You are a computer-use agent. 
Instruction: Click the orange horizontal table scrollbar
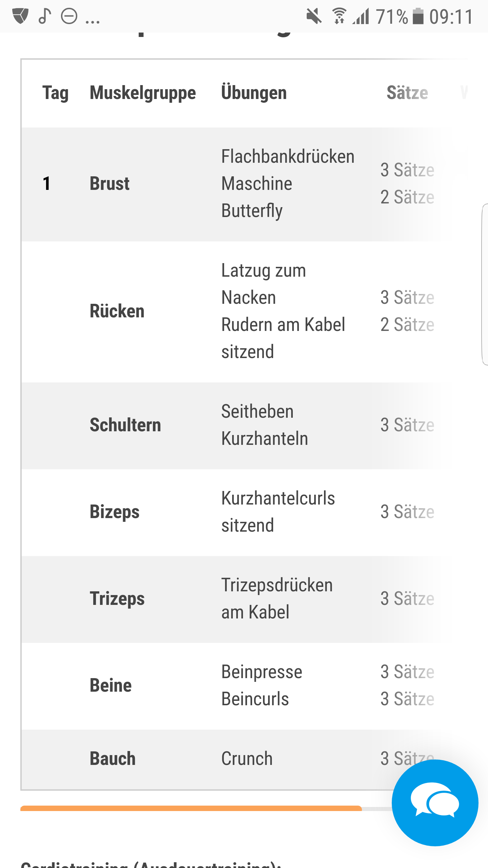click(x=191, y=808)
